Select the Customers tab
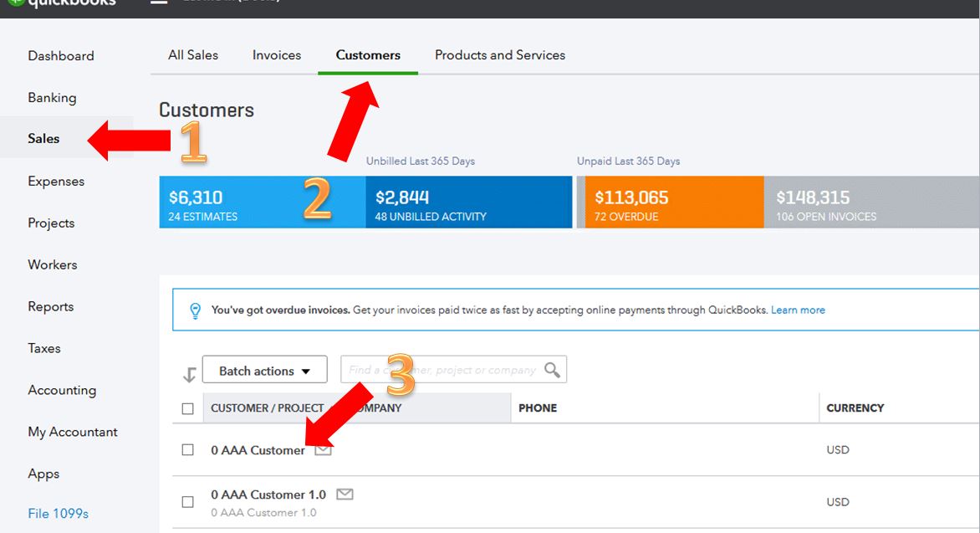980x533 pixels. click(x=368, y=55)
